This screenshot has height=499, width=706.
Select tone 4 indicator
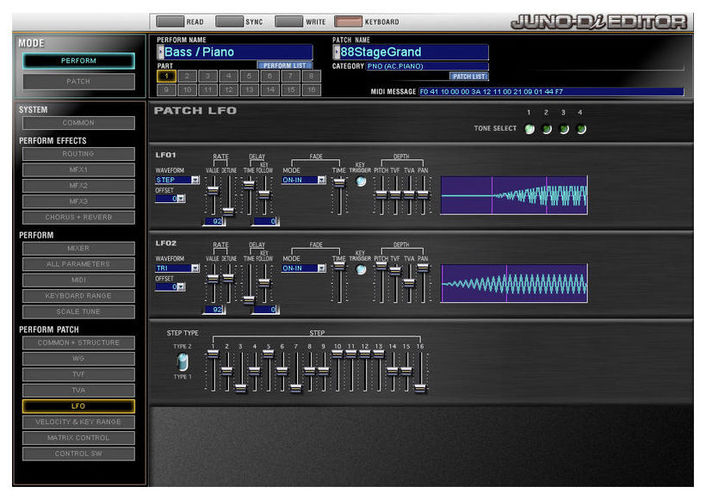581,129
